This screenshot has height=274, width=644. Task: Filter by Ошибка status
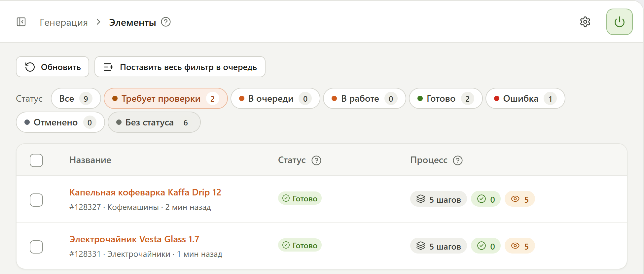(525, 98)
